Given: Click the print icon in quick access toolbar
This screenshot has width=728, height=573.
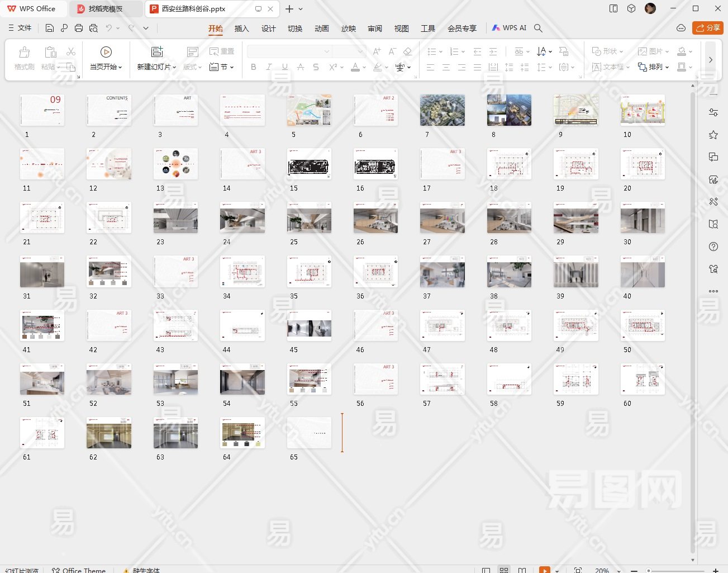Looking at the screenshot, I should point(79,28).
